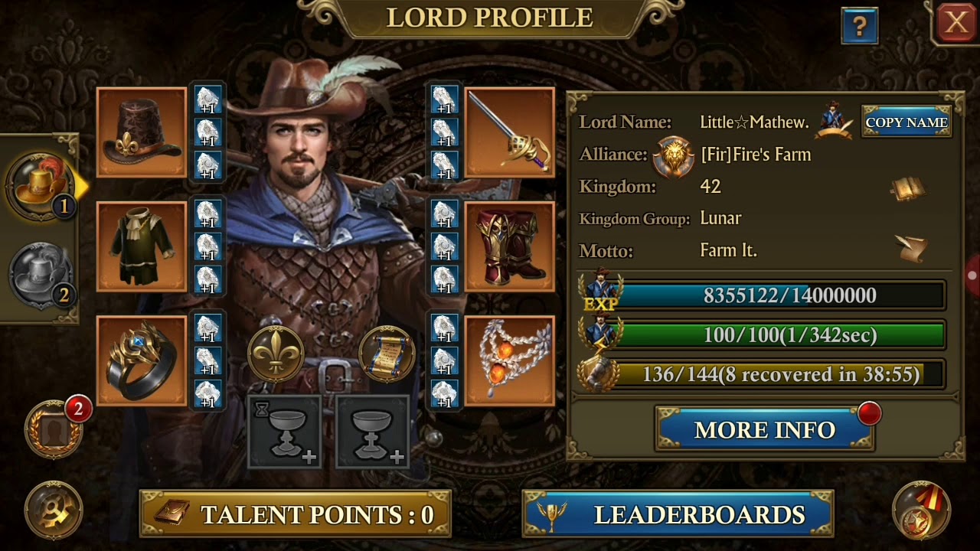This screenshot has width=980, height=551.
Task: Edit motto with the quill icon
Action: 911,249
